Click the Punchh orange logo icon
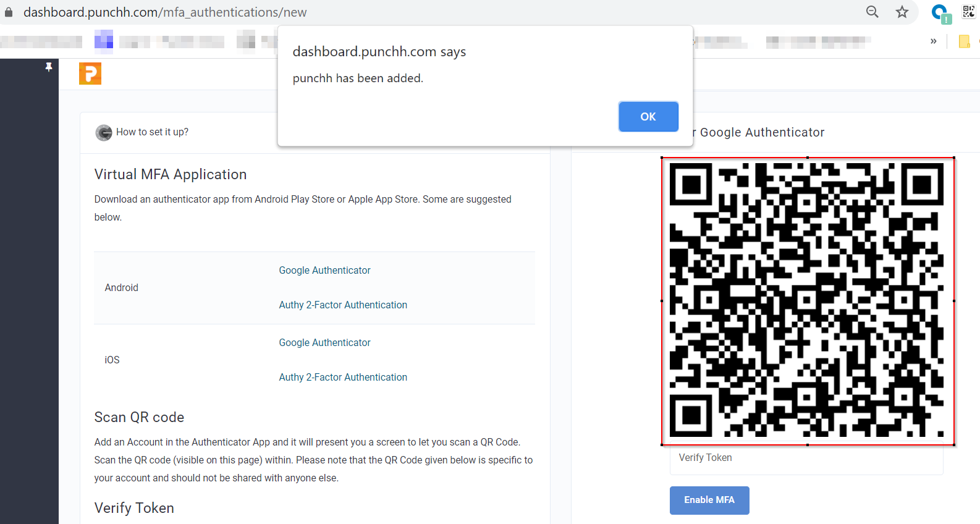980x524 pixels. (90, 74)
